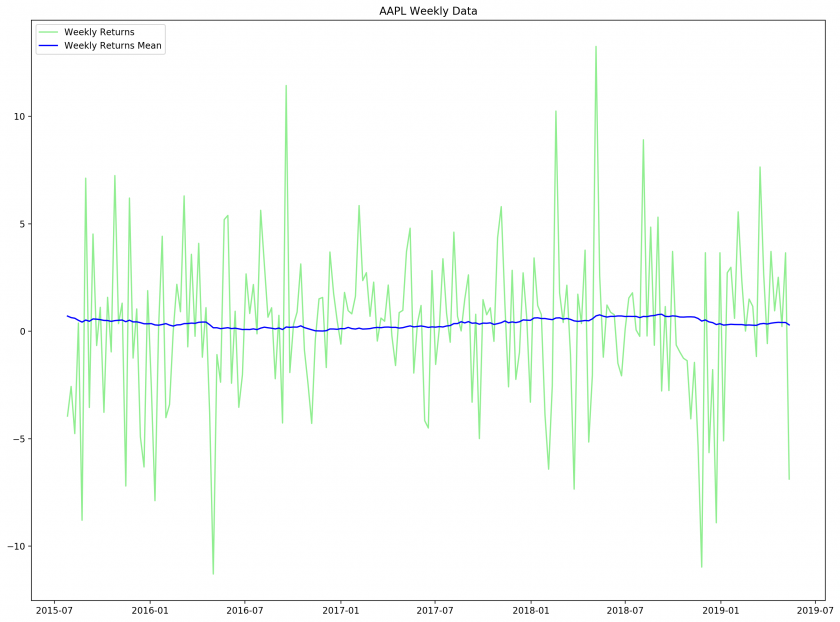This screenshot has height=622, width=840.
Task: Click the x-axis label 2019-01
Action: pyautogui.click(x=721, y=611)
